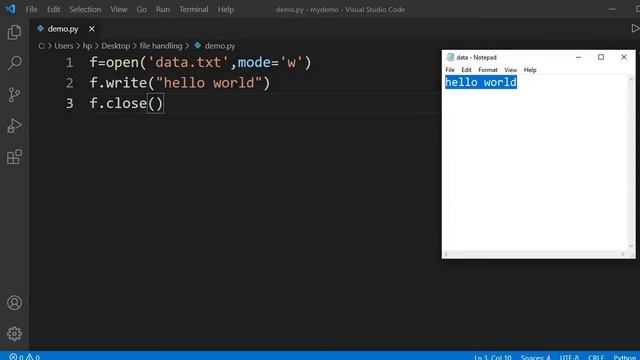
Task: Click line number 2 in editor
Action: point(69,83)
